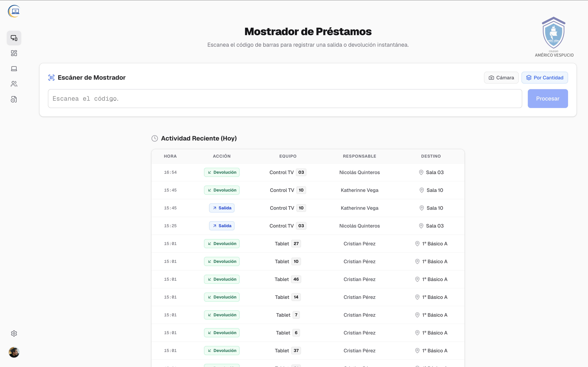Screen dimensions: 588x367
Task: Click the app logo at top left
Action: coord(14,11)
